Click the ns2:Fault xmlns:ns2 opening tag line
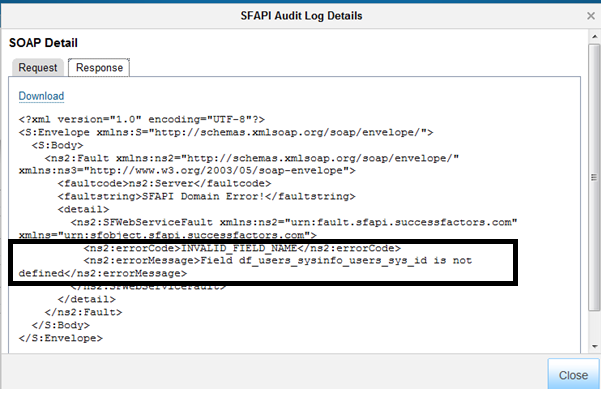The width and height of the screenshot is (601, 393). coord(252,158)
